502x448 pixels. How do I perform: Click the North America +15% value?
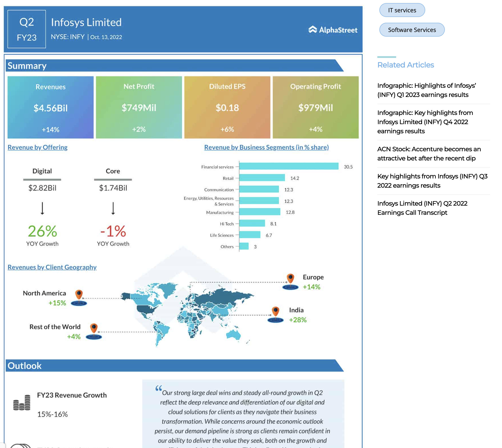(x=57, y=303)
